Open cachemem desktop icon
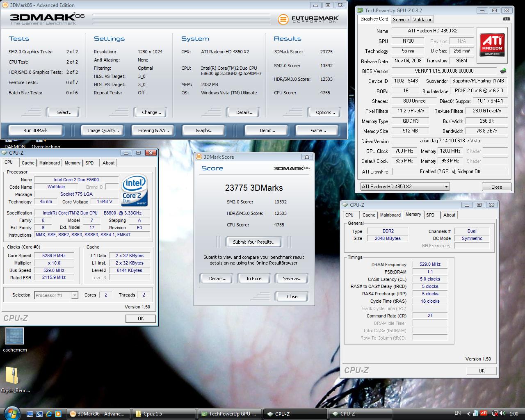Viewport: 525px width, 420px height. pos(15,340)
